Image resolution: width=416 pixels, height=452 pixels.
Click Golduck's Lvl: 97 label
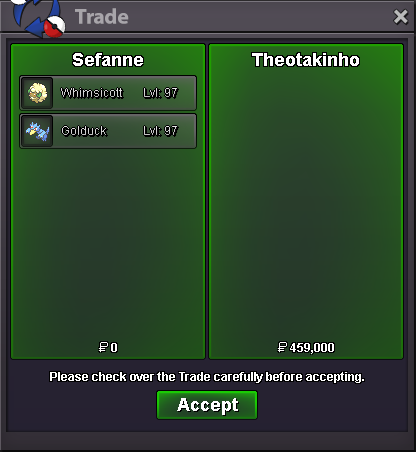pyautogui.click(x=160, y=131)
